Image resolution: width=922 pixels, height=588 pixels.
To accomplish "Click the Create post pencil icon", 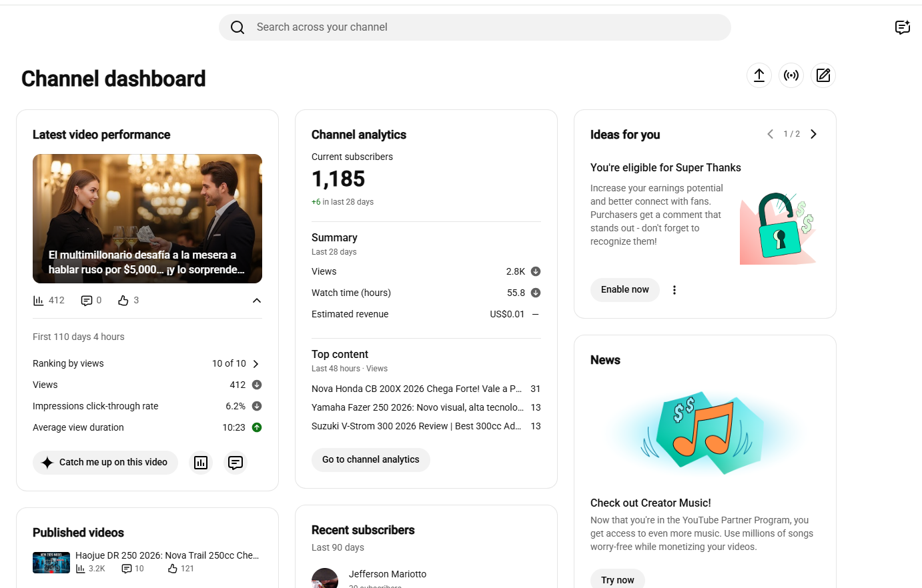I will [x=823, y=75].
